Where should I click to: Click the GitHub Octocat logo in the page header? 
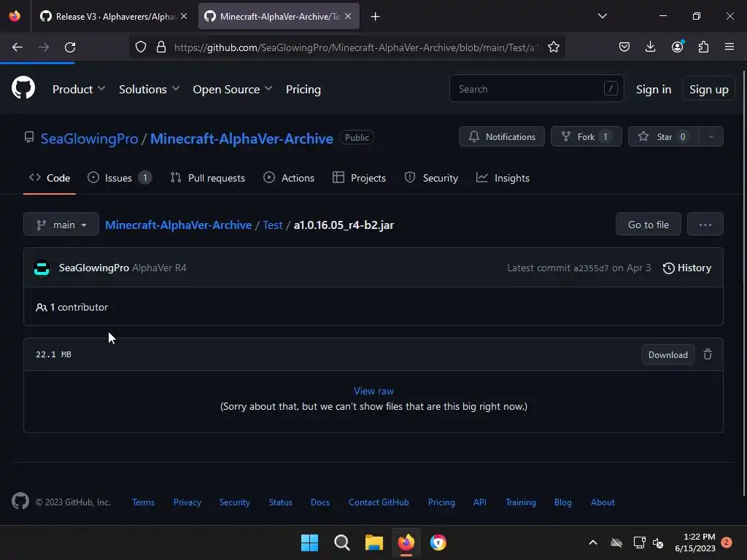point(23,88)
